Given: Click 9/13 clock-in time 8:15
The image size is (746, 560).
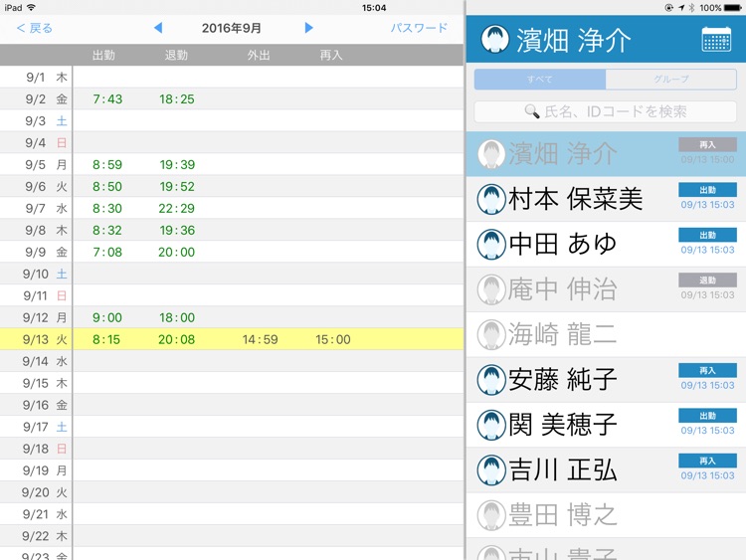Looking at the screenshot, I should (106, 340).
